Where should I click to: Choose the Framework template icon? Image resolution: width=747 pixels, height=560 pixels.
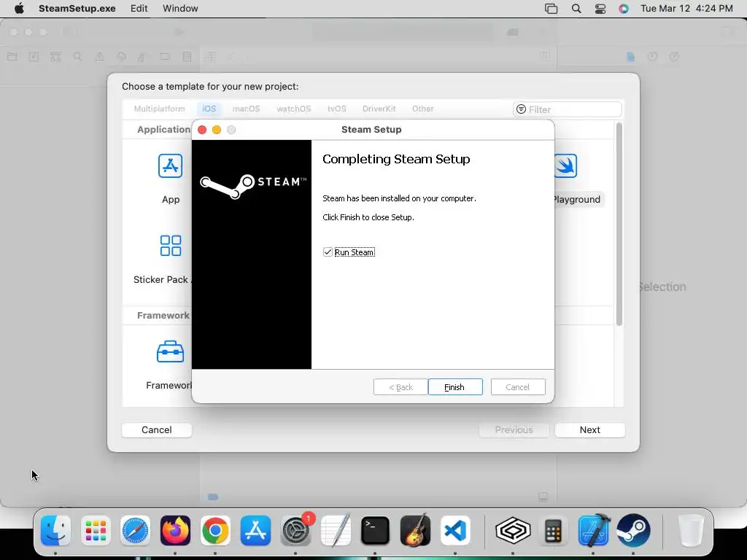pos(170,352)
